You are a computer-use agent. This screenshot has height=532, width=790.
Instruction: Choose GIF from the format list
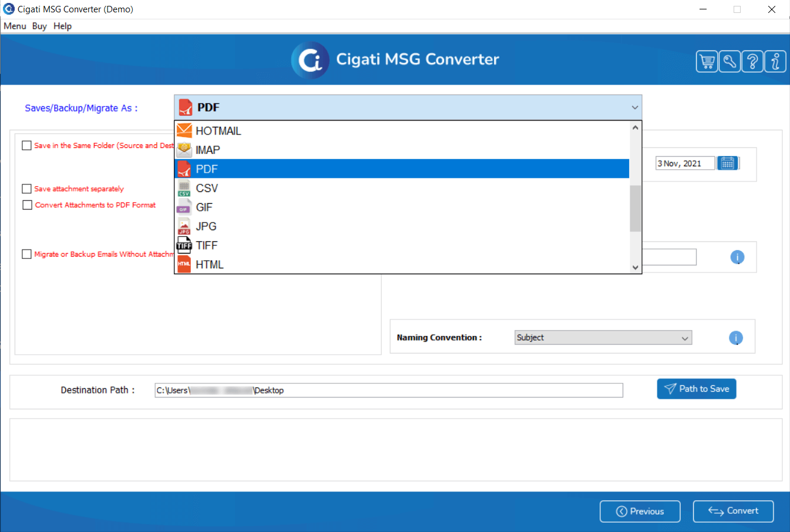click(x=402, y=207)
